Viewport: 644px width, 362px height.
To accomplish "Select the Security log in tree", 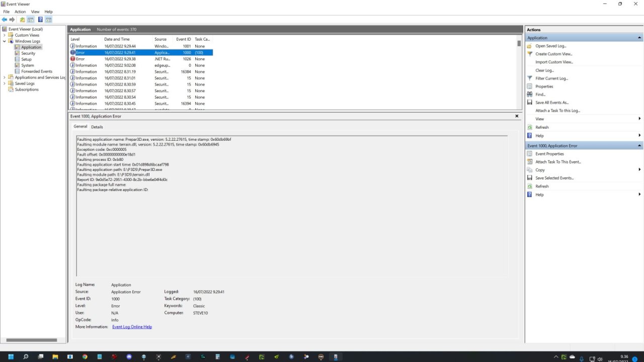I will [x=28, y=53].
